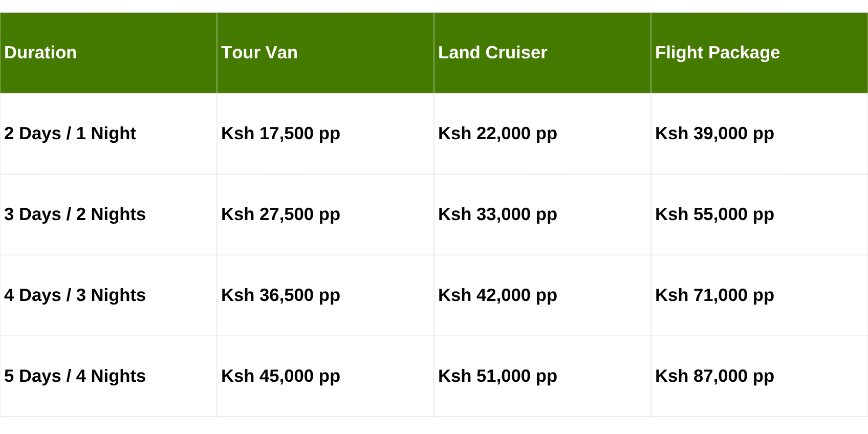Image resolution: width=868 pixels, height=434 pixels.
Task: Click the Flight Package column header
Action: pos(717,53)
